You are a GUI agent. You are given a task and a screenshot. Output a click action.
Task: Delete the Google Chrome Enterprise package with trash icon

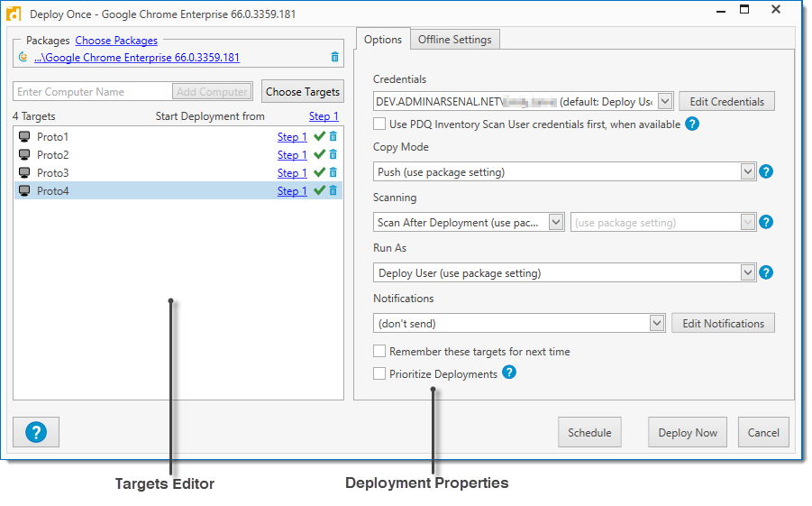pos(335,58)
